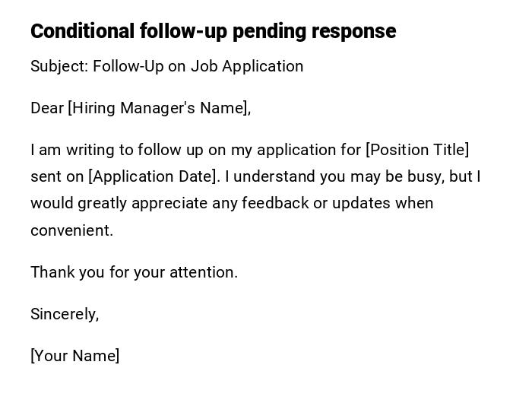This screenshot has width=532, height=403.
Task: Click the "Sincerely," sign-off line
Action: pos(65,314)
